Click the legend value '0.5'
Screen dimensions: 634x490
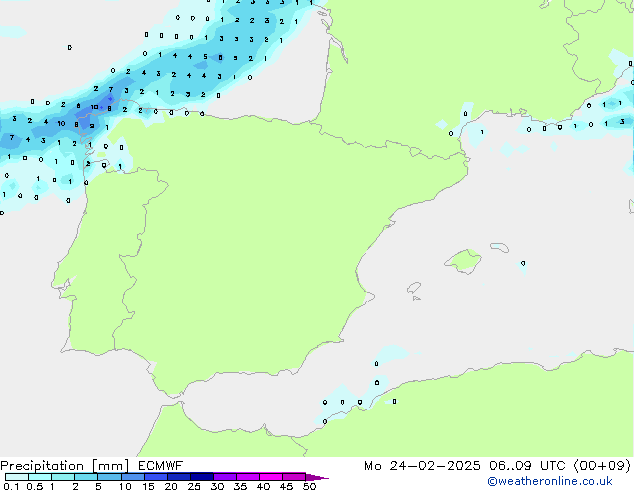click(x=34, y=486)
